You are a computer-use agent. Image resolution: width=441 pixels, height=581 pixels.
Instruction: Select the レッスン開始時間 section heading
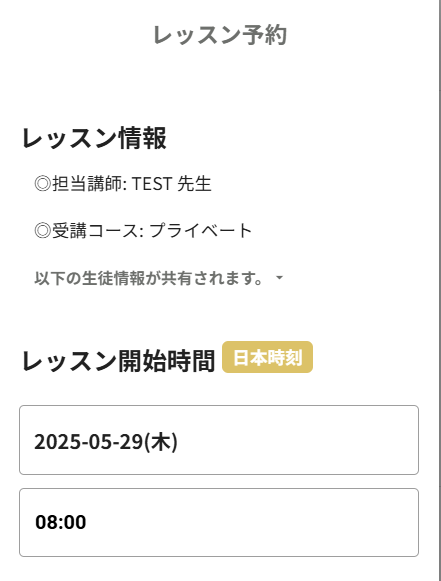118,361
